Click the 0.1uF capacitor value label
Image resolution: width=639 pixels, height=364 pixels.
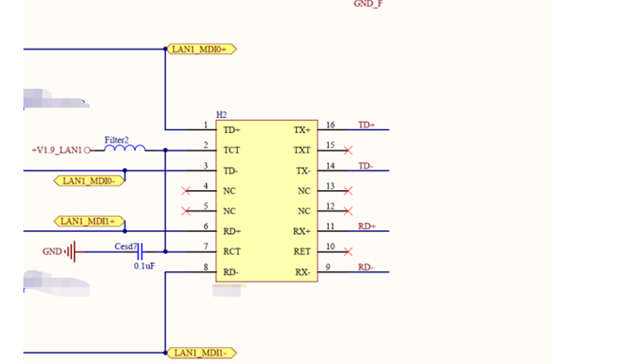(x=144, y=266)
